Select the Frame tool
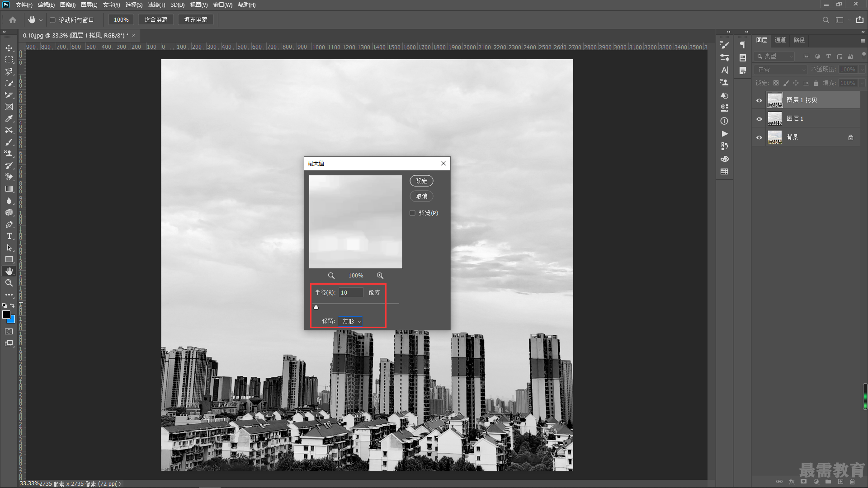The height and width of the screenshot is (488, 868). (x=9, y=107)
